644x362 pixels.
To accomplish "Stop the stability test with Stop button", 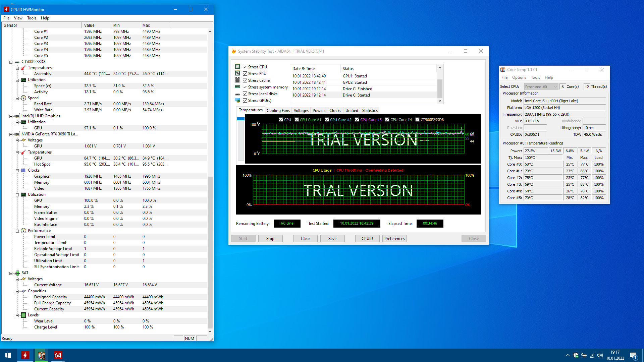I will pyautogui.click(x=270, y=239).
